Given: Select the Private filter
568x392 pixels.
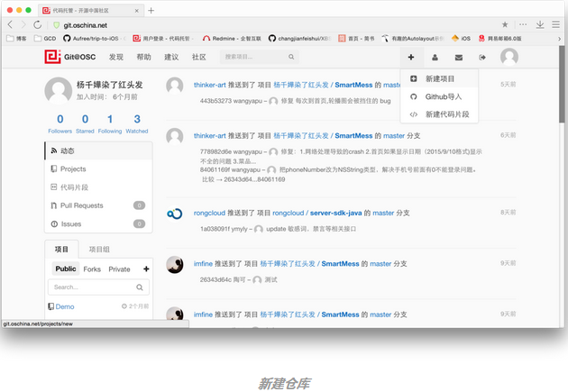Looking at the screenshot, I should tap(119, 269).
